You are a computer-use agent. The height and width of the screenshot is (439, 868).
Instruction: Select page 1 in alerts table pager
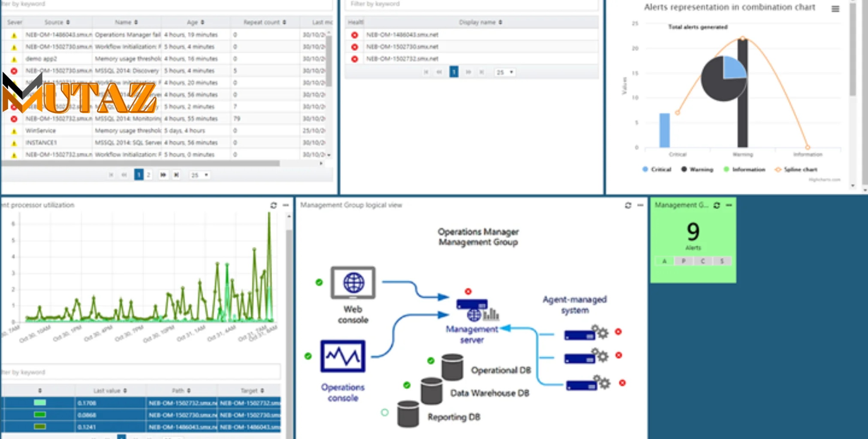click(139, 174)
